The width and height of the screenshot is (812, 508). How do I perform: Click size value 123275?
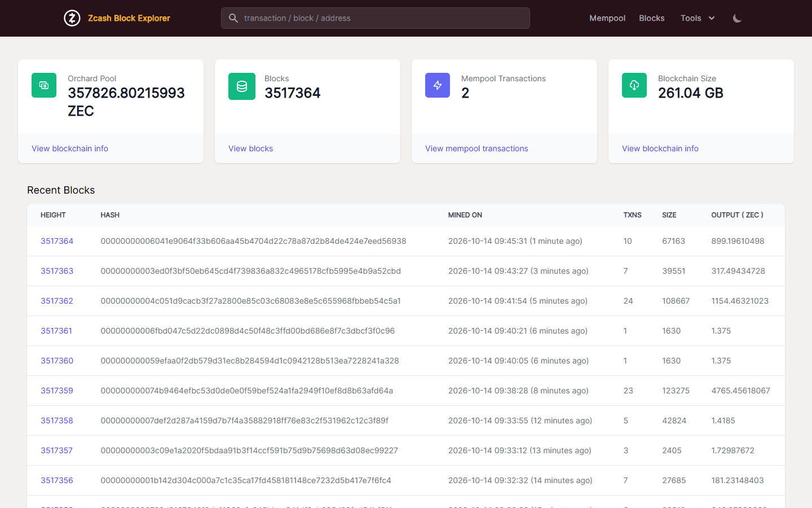(676, 391)
